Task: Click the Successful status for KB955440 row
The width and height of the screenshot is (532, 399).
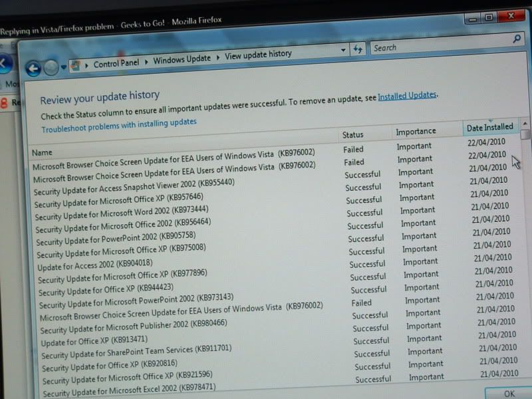Action: point(362,175)
